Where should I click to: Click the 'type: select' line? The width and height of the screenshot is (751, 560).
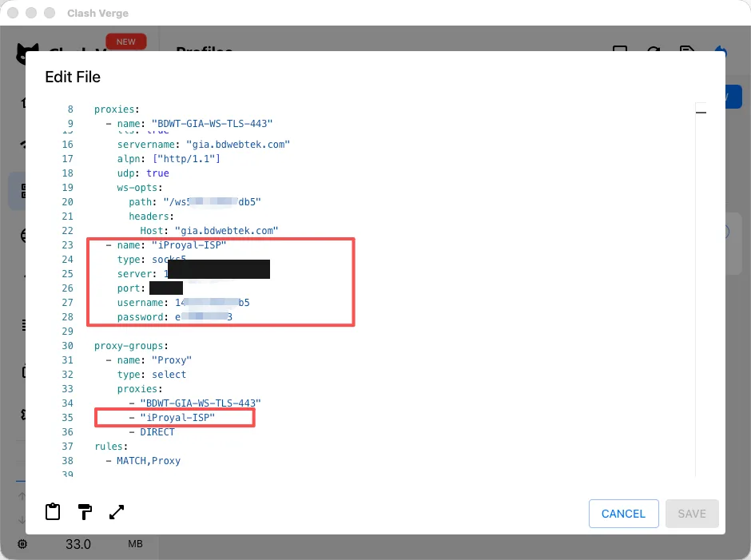coord(152,374)
